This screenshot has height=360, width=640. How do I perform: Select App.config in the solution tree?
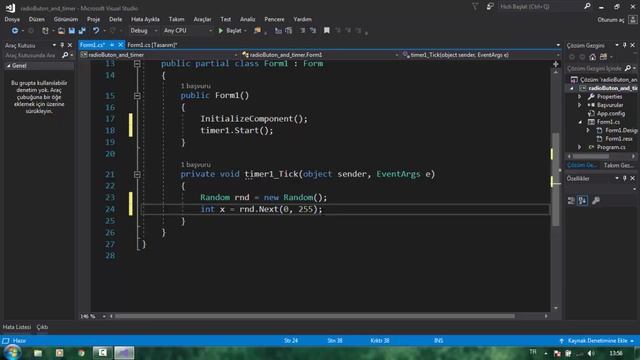coord(610,113)
